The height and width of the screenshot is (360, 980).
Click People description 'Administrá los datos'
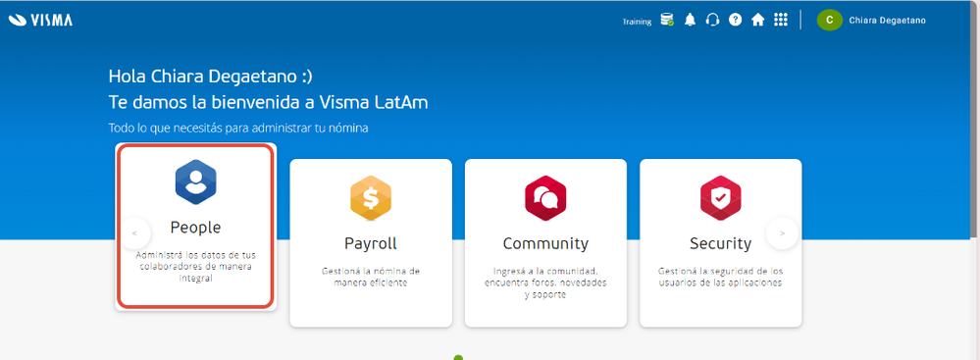click(x=195, y=267)
